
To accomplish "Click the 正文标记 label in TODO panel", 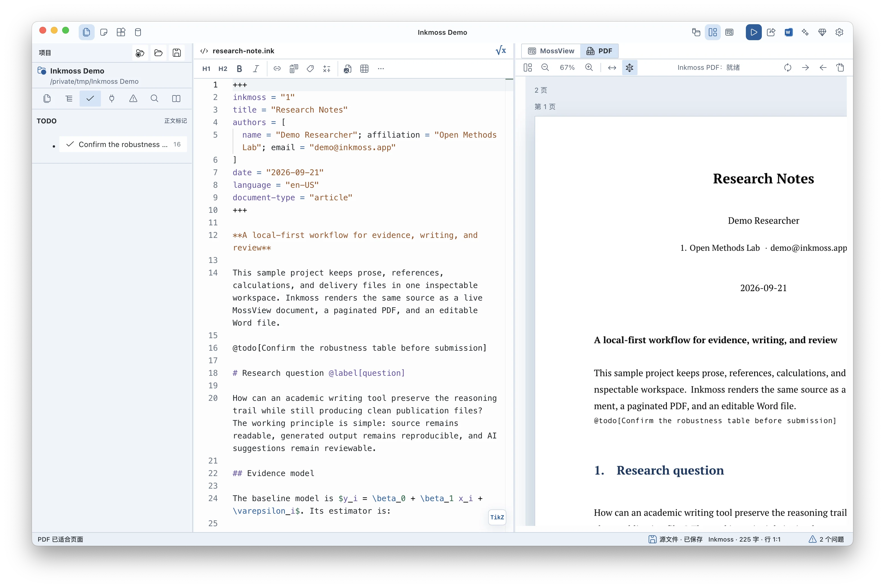I will pos(175,121).
